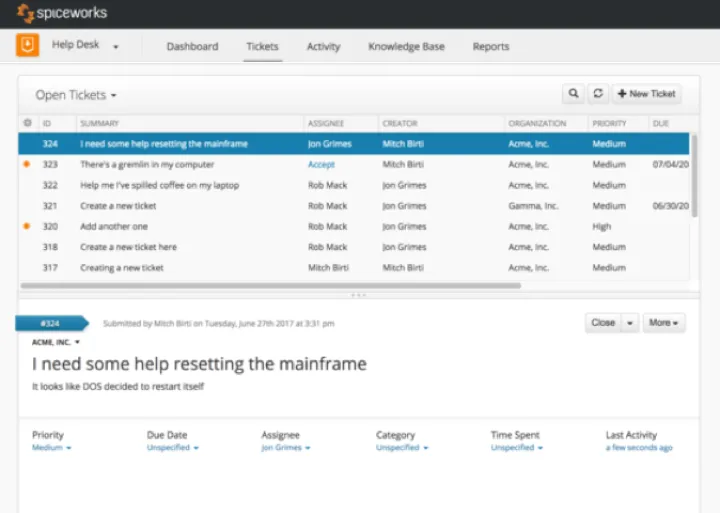Click the orange dot beside ticket 323

click(27, 165)
